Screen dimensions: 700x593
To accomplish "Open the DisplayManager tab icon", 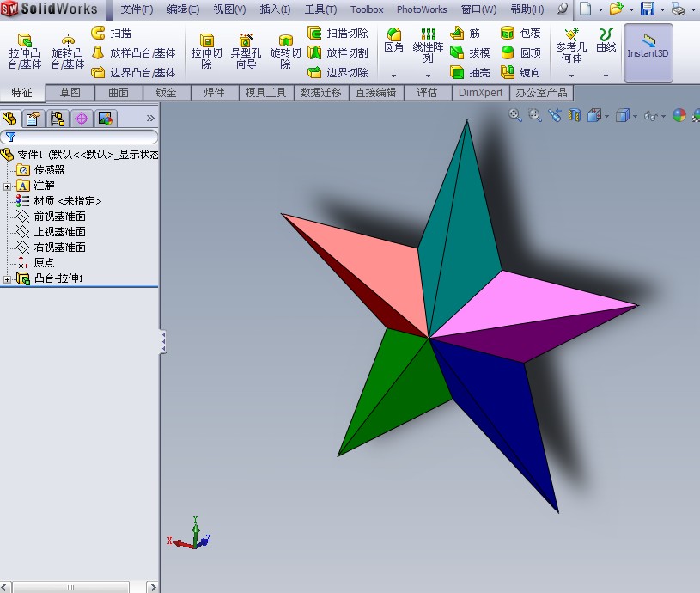I will tap(106, 119).
